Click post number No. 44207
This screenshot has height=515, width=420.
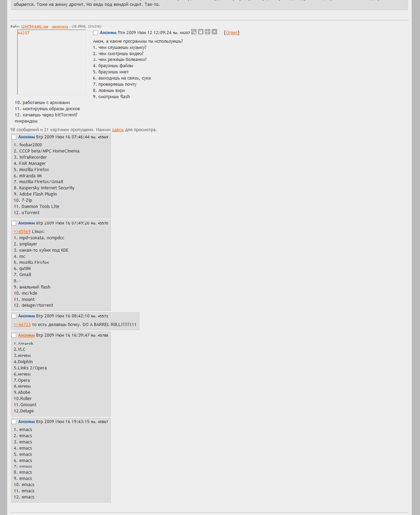[181, 33]
